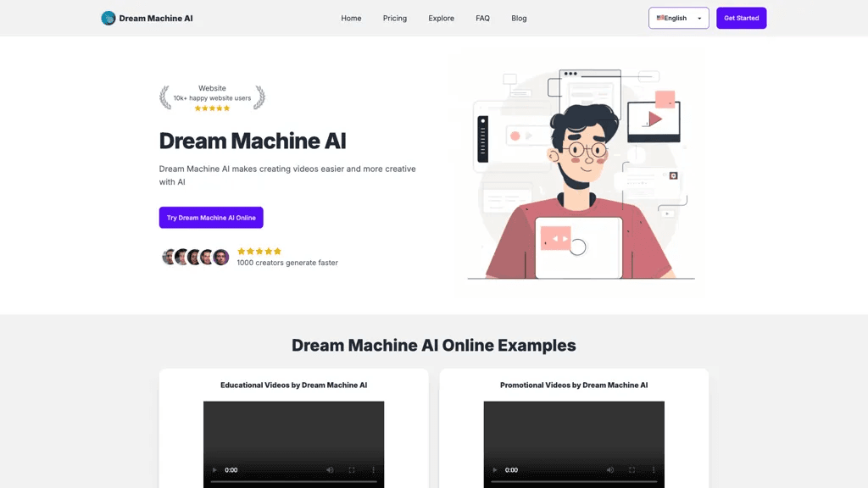Image resolution: width=868 pixels, height=488 pixels.
Task: Open the Explore nav link
Action: 441,19
